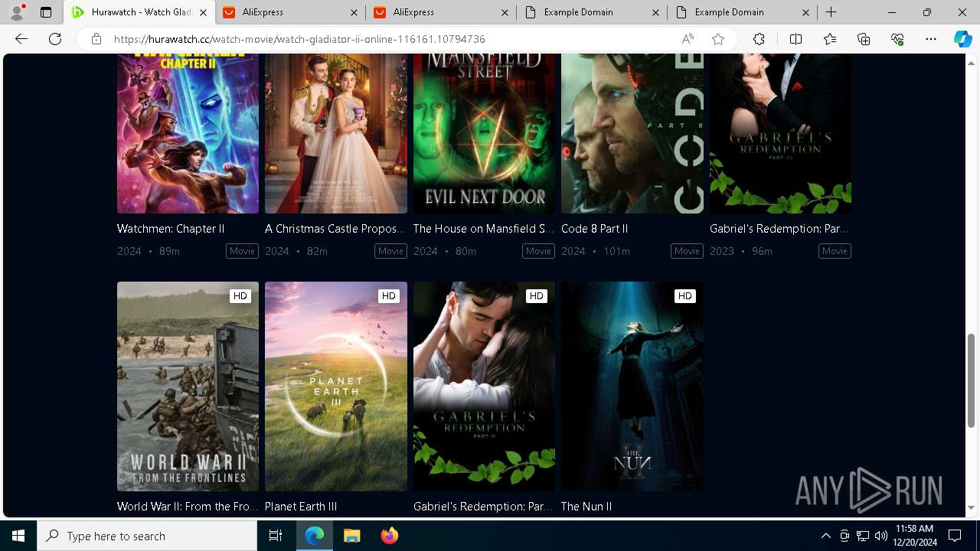Open Task View on taskbar
Viewport: 980px width, 551px height.
click(276, 536)
